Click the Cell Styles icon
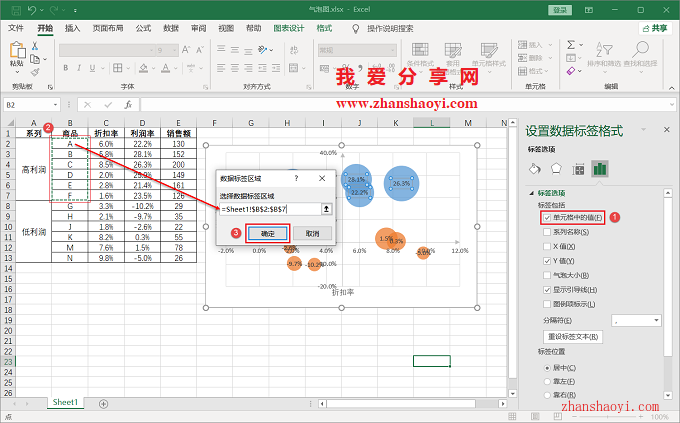Image resolution: width=680 pixels, height=423 pixels. click(x=489, y=51)
